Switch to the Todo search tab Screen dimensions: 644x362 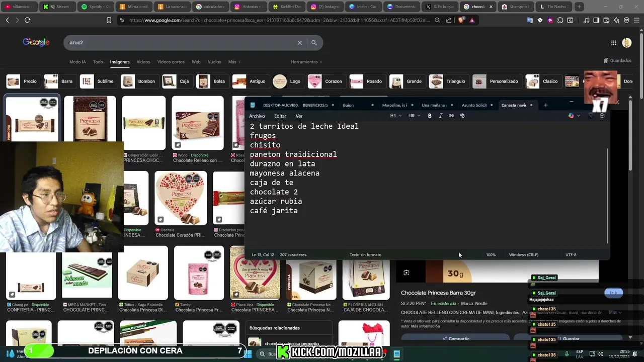[x=98, y=62]
